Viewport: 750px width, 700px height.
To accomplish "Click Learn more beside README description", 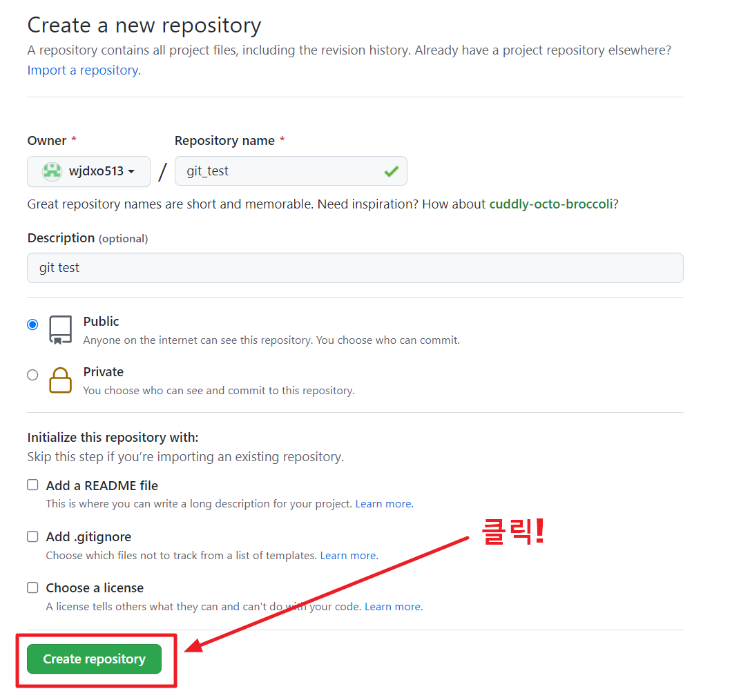I will click(383, 503).
